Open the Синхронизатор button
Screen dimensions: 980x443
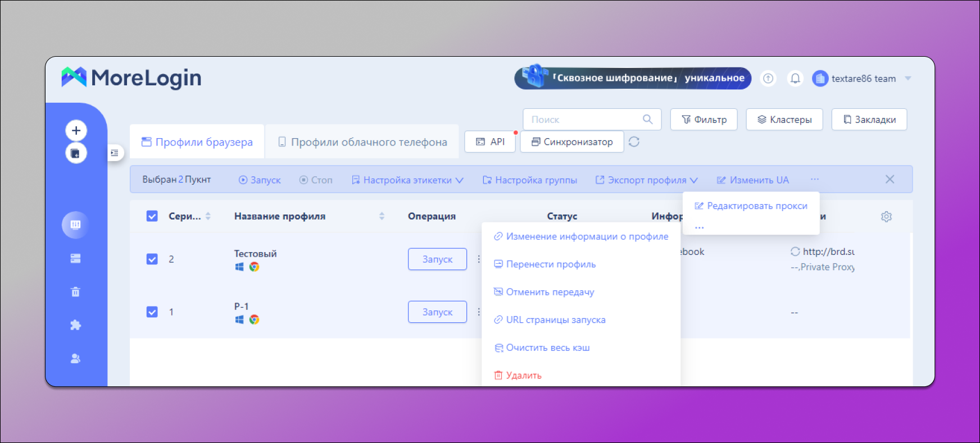pyautogui.click(x=572, y=141)
